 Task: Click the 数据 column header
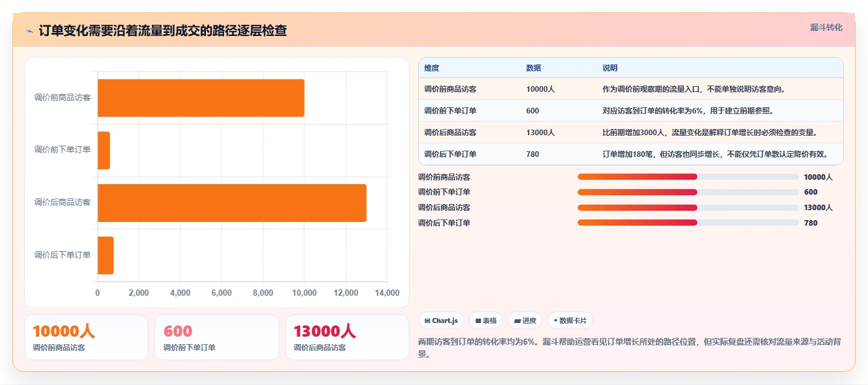(x=534, y=68)
